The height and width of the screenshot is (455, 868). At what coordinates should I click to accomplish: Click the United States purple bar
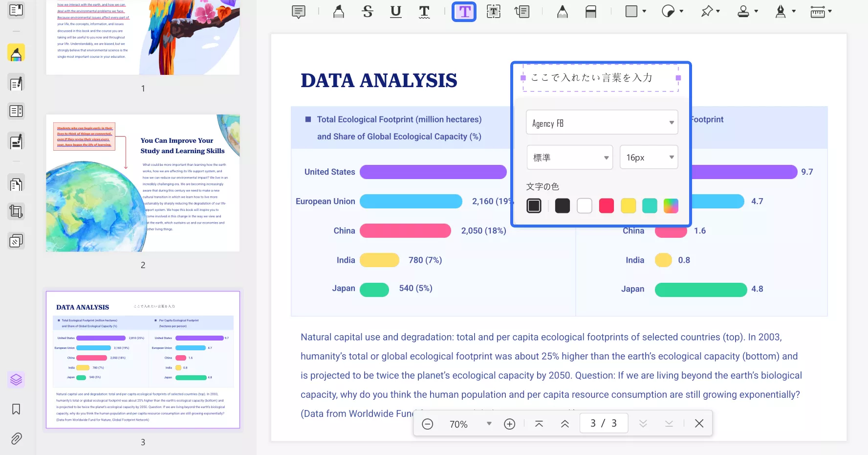click(433, 172)
